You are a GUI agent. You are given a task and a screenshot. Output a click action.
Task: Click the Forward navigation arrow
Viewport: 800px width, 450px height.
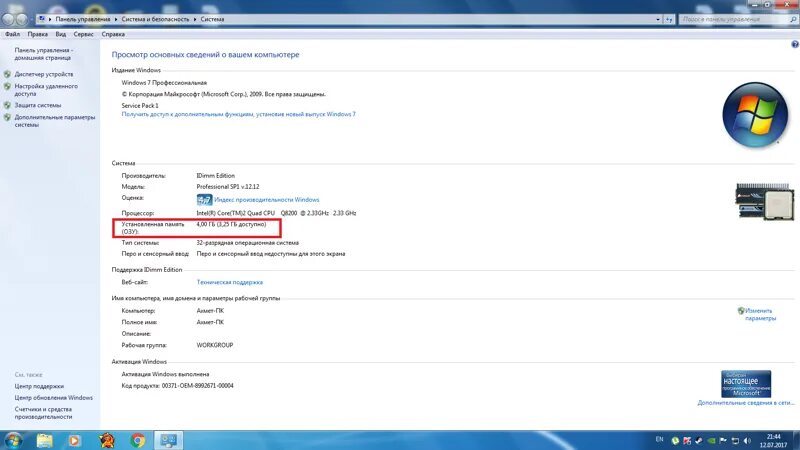[x=21, y=19]
